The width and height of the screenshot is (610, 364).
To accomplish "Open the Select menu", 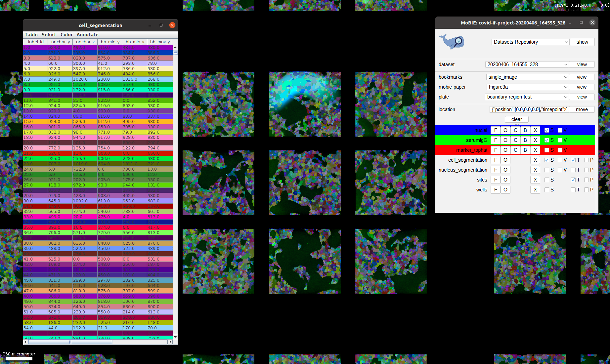I will pos(49,35).
